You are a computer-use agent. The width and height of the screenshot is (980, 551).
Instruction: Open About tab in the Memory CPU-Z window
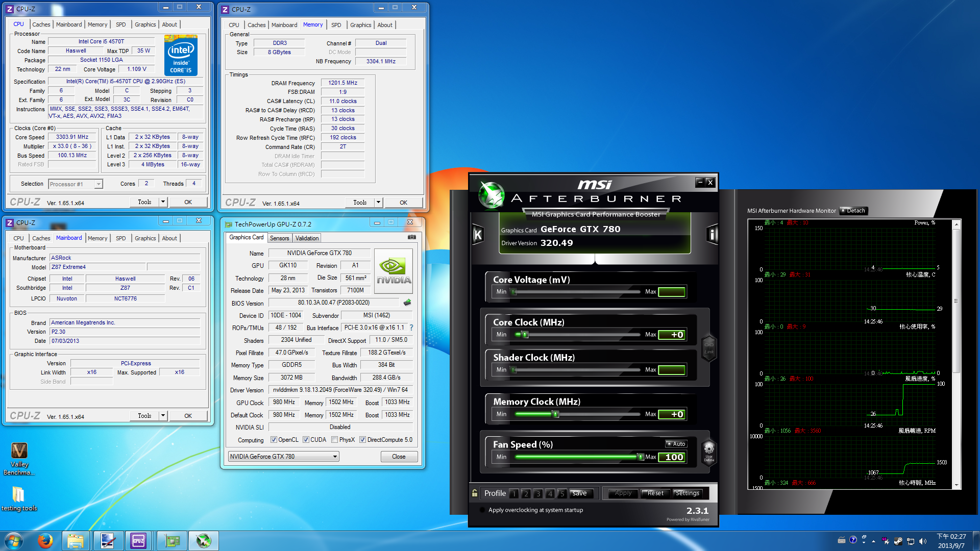pyautogui.click(x=385, y=25)
